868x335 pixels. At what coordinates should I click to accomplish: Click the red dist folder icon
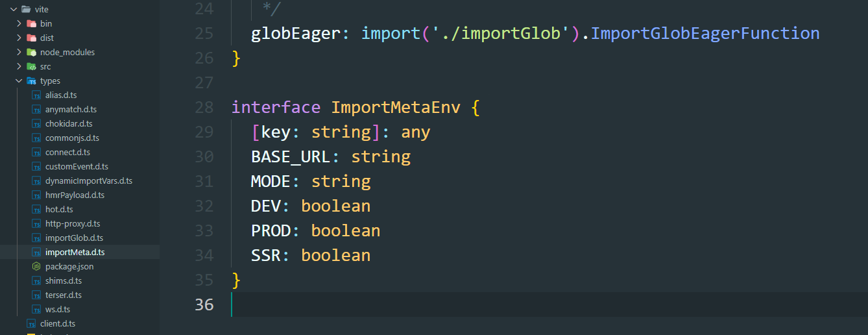click(x=31, y=38)
